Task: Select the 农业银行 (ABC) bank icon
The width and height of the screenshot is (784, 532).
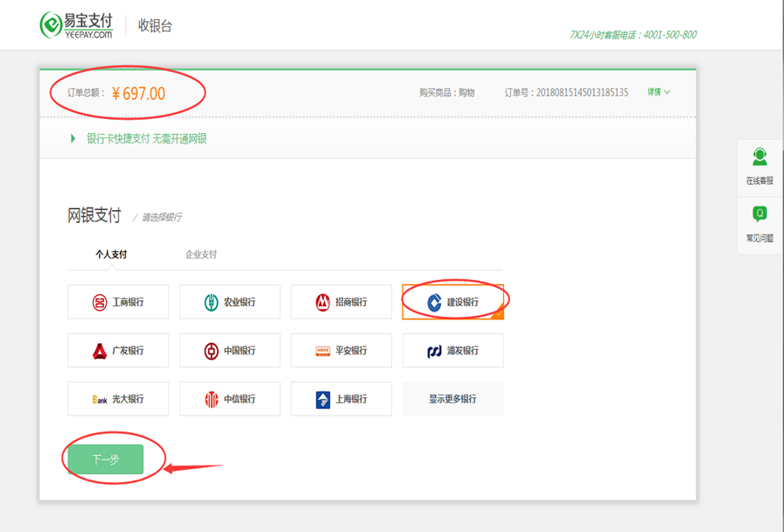Action: [x=229, y=302]
